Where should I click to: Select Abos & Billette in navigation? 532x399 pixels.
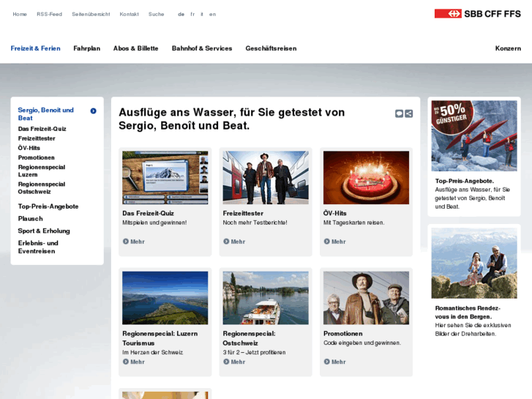click(135, 48)
